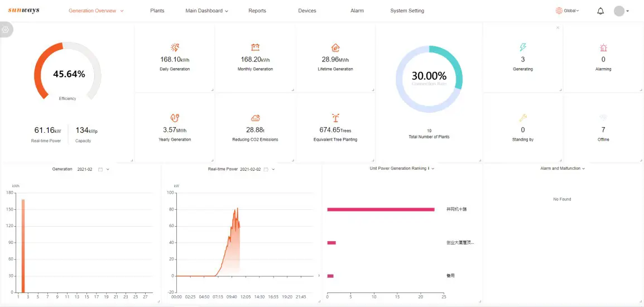The width and height of the screenshot is (644, 307).
Task: Select the Generation date field 2021-02
Action: pyautogui.click(x=85, y=169)
